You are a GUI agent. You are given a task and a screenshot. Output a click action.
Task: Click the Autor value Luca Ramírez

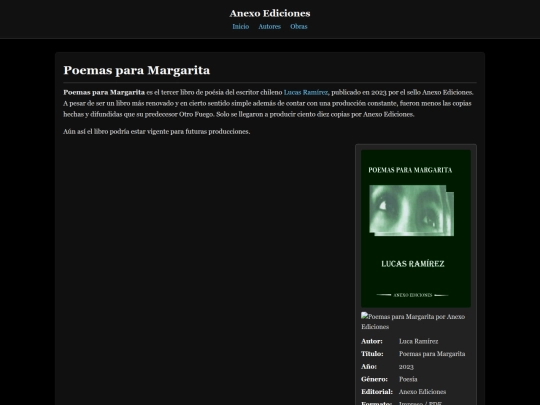click(418, 341)
